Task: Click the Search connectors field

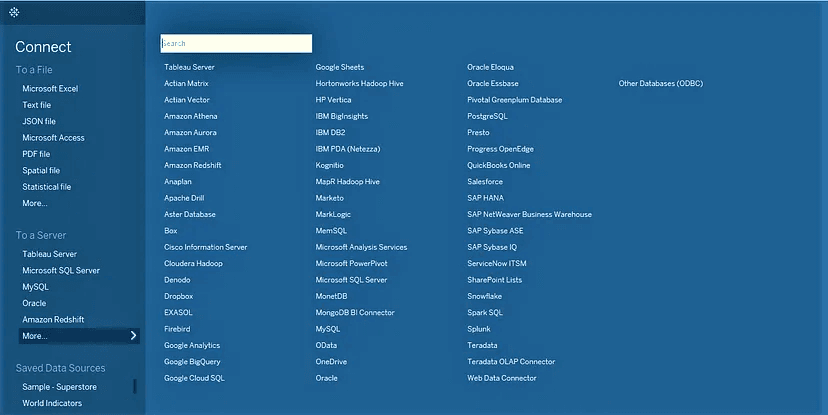Action: coord(236,43)
